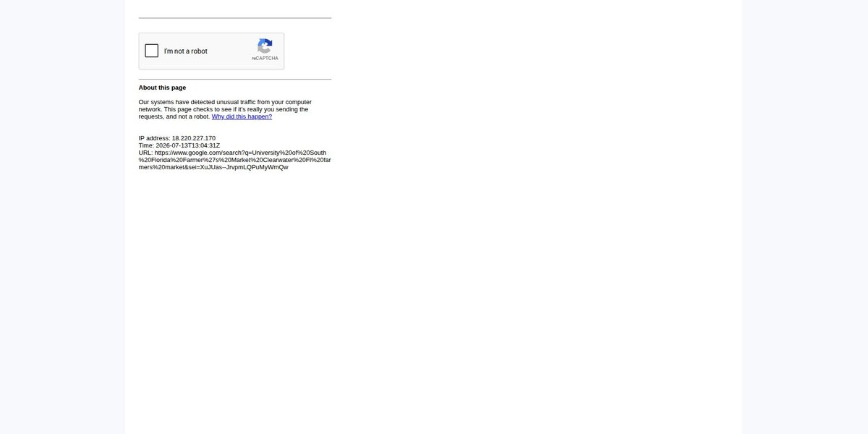
Task: Click the "Time:" label text
Action: pos(146,145)
